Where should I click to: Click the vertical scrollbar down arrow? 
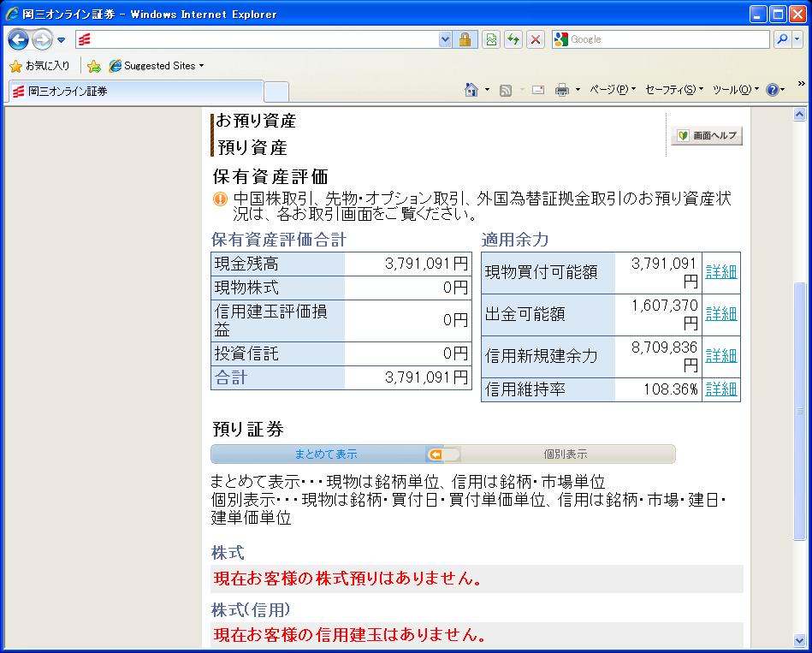pos(800,641)
